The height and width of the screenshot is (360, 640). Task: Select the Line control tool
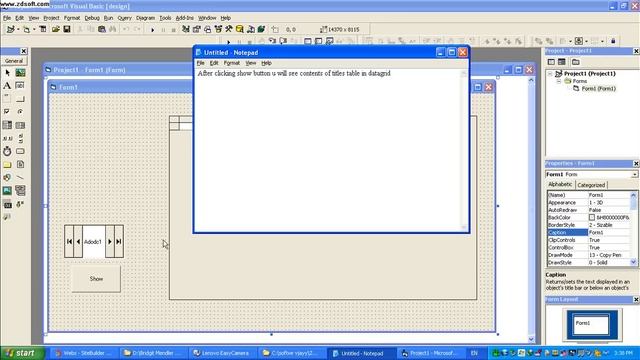tap(20, 178)
